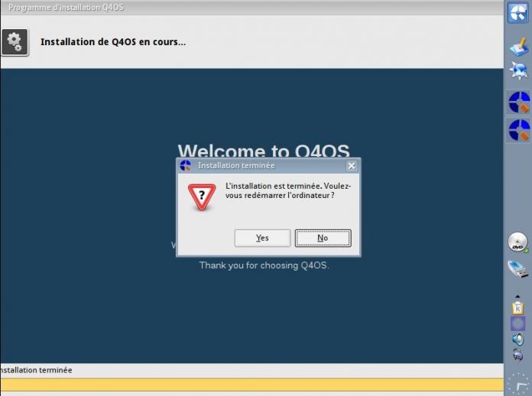The width and height of the screenshot is (532, 396).
Task: Click the network padlock tray icon
Action: pyautogui.click(x=517, y=354)
